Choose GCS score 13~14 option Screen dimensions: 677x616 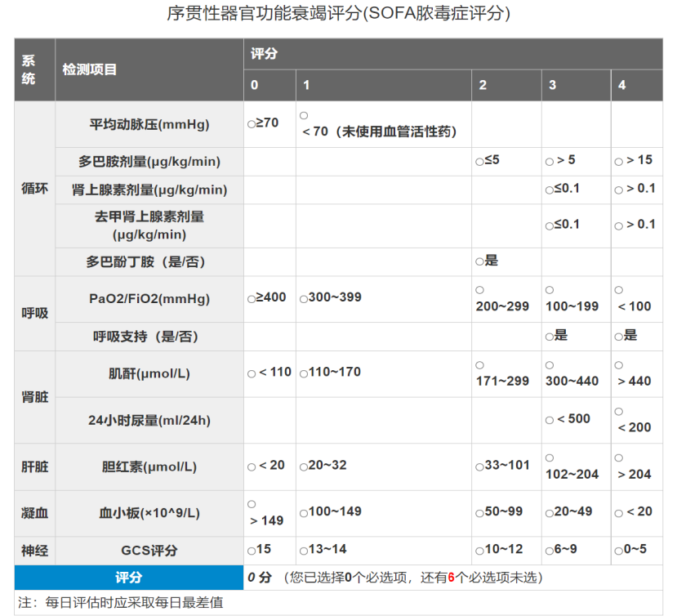click(304, 551)
